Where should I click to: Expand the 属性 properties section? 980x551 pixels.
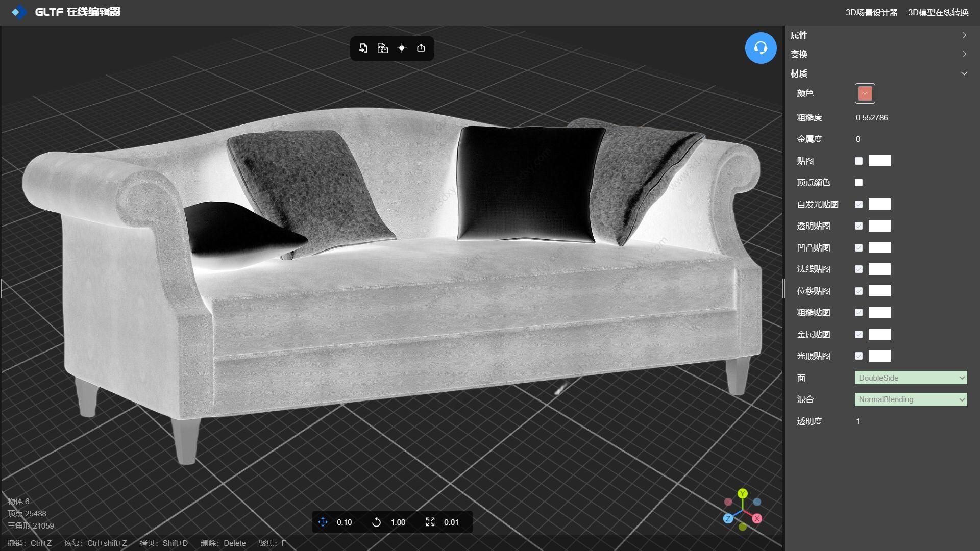click(878, 35)
